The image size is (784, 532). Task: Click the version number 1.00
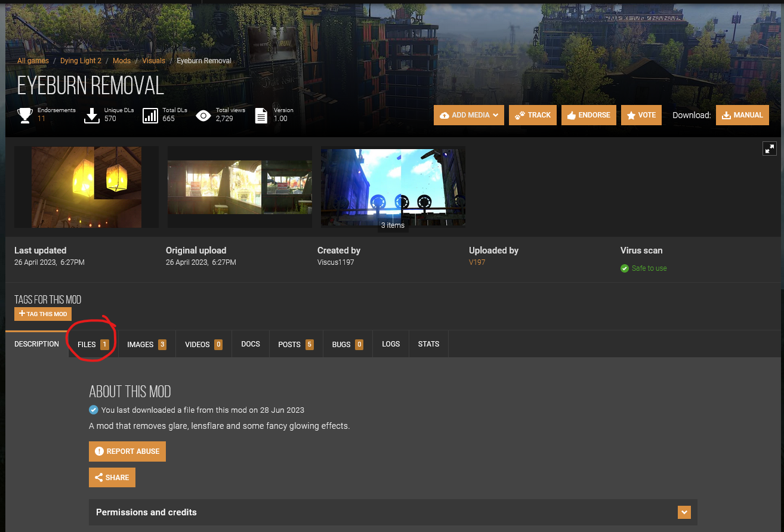click(280, 119)
